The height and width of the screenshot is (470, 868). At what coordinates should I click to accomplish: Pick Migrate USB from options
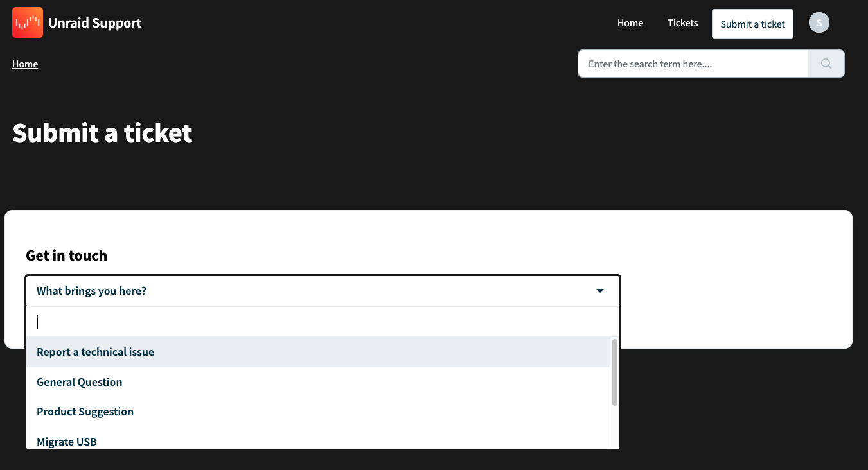click(67, 441)
